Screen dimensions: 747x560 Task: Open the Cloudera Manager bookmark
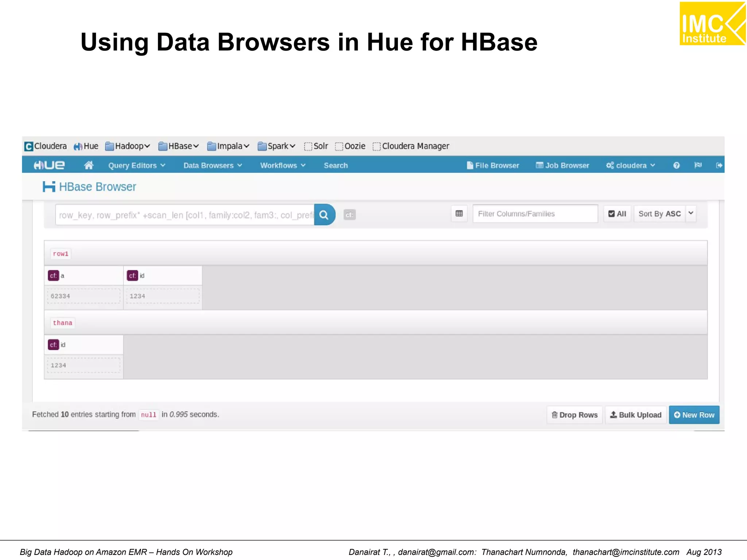point(411,146)
